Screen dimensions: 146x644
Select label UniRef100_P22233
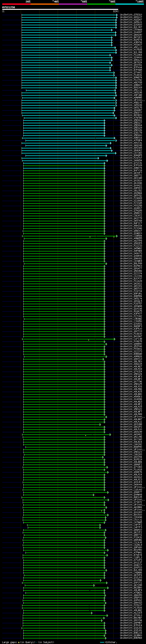coord(131,246)
